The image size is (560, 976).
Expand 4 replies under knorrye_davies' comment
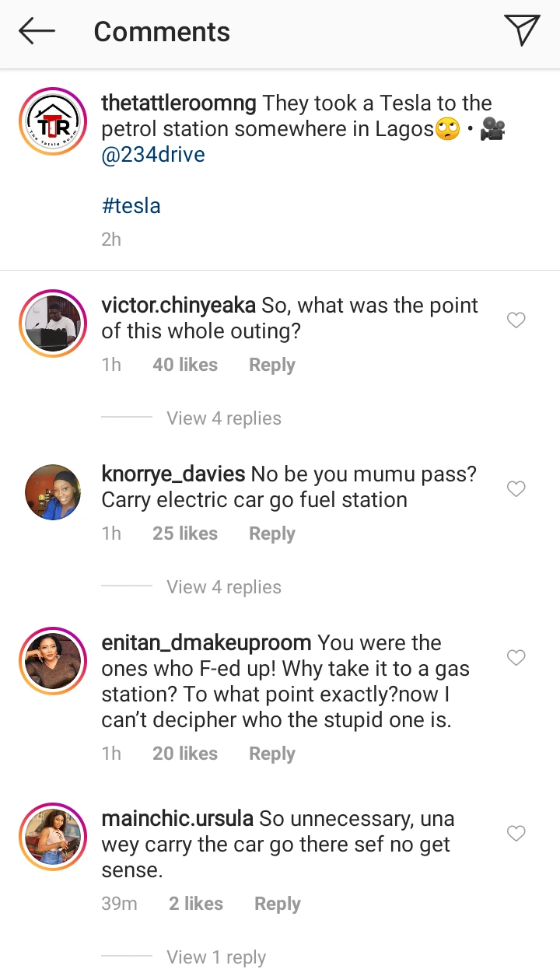tap(223, 587)
